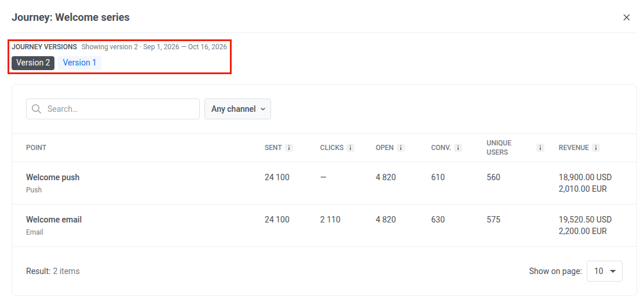This screenshot has height=303, width=644.
Task: Click the info icon next to CLICKS
Action: point(350,148)
